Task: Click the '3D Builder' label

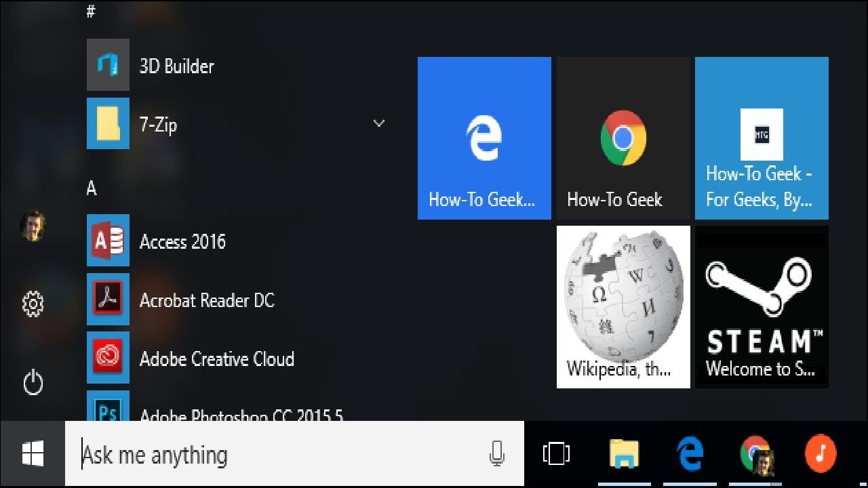Action: click(176, 66)
